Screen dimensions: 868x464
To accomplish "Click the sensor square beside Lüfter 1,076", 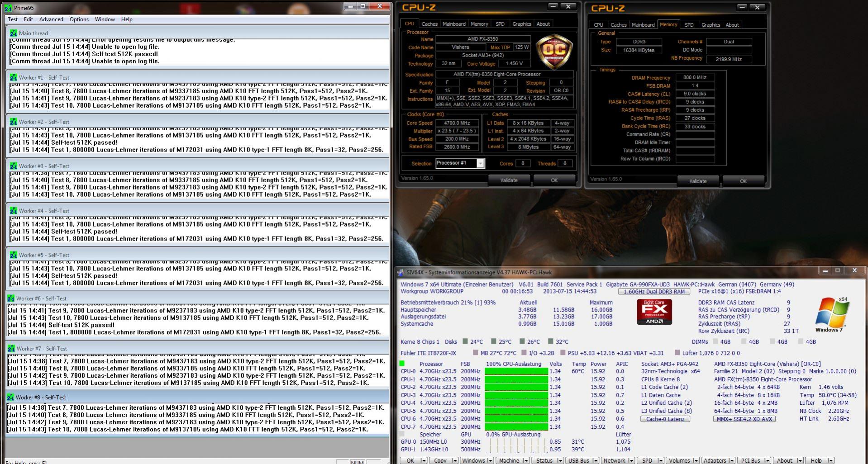I will pyautogui.click(x=677, y=353).
